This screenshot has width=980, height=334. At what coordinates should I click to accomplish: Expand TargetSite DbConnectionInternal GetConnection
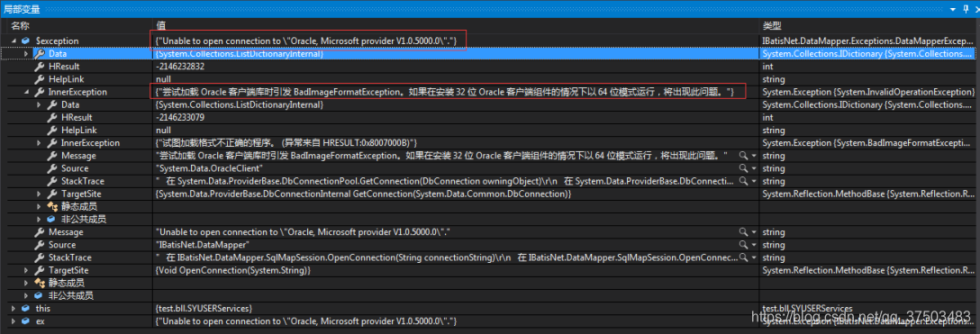point(40,194)
